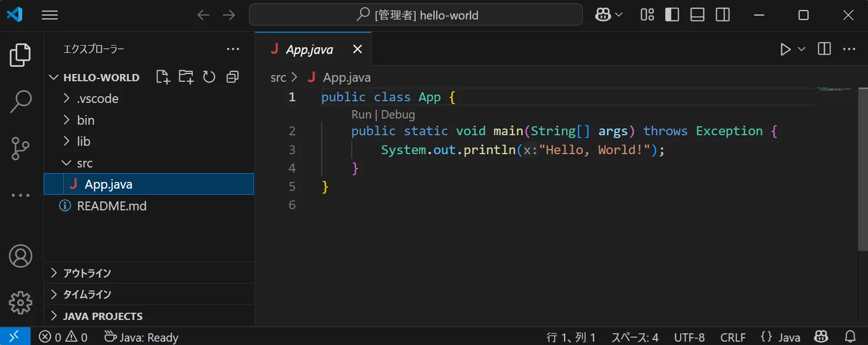Expand the bin folder

pos(149,120)
